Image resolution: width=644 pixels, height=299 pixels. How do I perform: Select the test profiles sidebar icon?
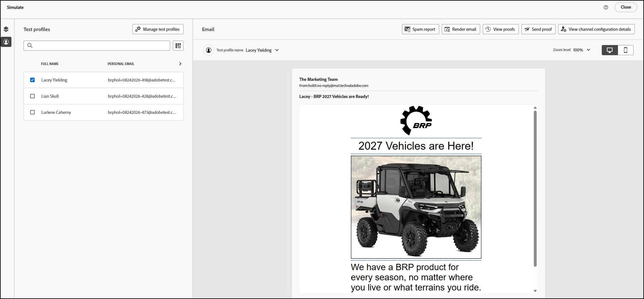[6, 42]
